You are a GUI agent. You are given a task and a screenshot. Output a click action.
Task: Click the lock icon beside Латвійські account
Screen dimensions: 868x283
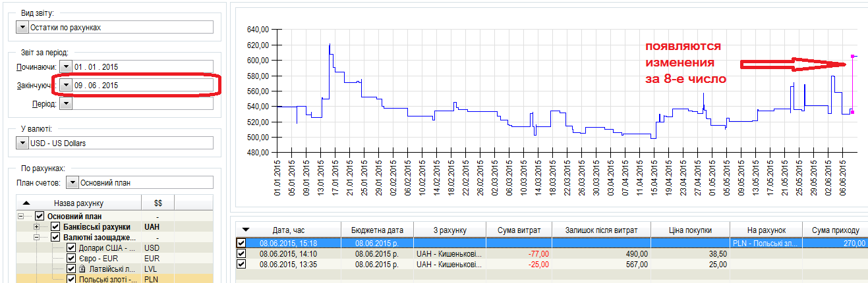(82, 269)
